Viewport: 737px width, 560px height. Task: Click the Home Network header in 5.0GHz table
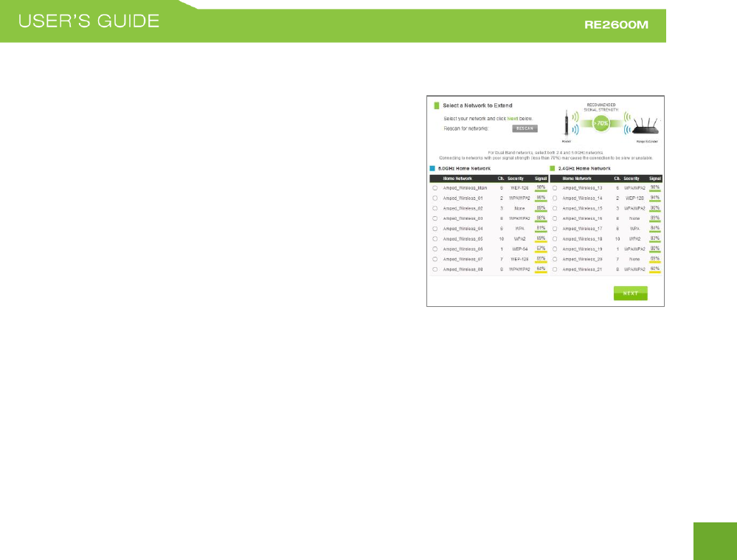pyautogui.click(x=457, y=179)
